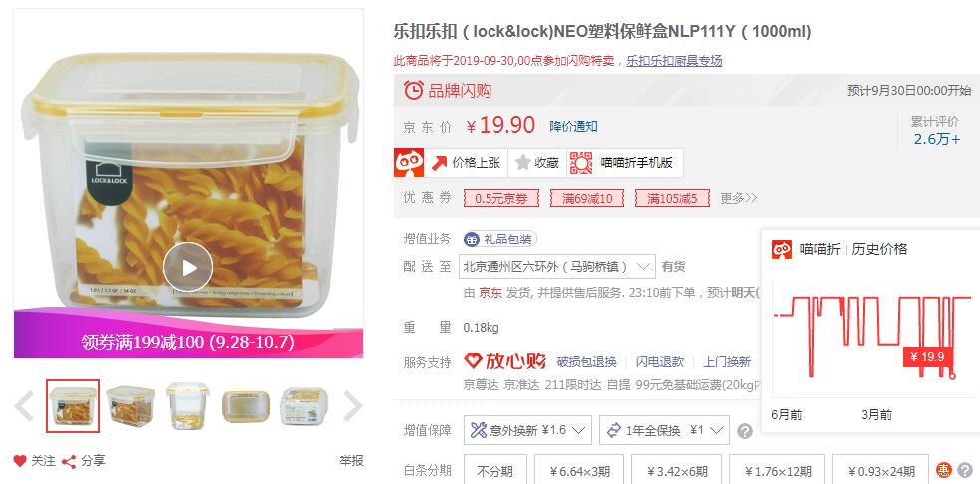The image size is (980, 484).
Task: Show next thumbnails with right arrow
Action: coord(353,406)
